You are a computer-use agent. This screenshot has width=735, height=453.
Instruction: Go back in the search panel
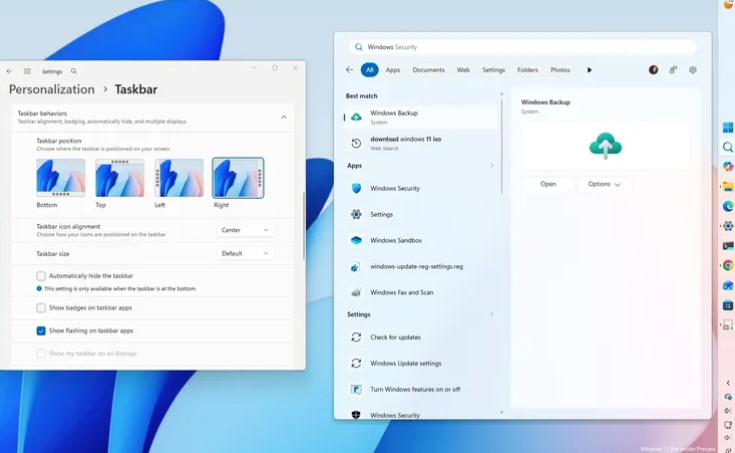349,69
